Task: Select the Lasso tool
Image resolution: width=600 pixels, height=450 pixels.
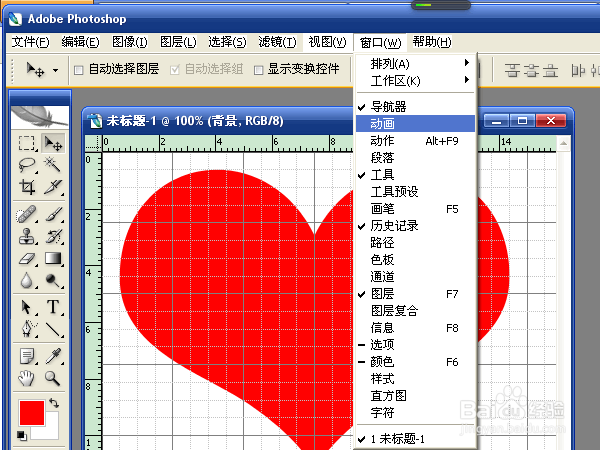Action: pos(27,166)
